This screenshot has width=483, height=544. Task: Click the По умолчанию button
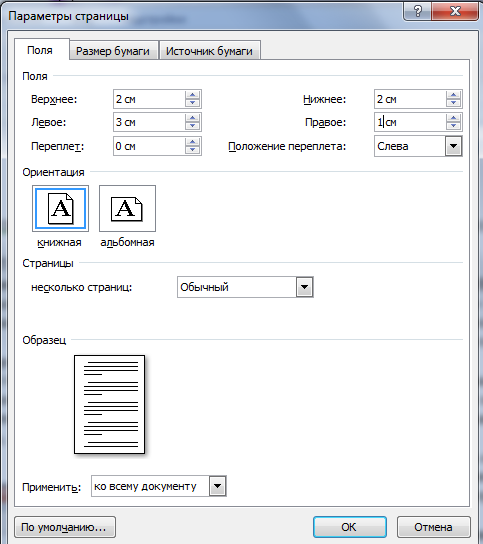click(x=65, y=527)
